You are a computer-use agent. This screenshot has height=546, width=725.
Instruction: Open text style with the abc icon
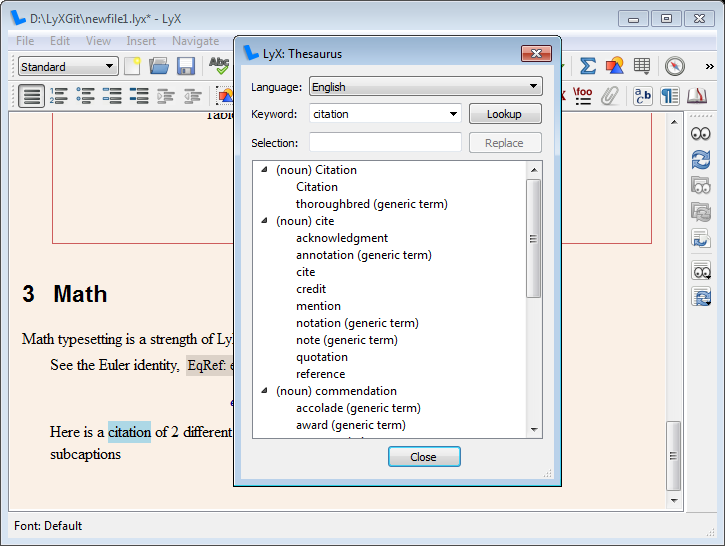pos(643,96)
